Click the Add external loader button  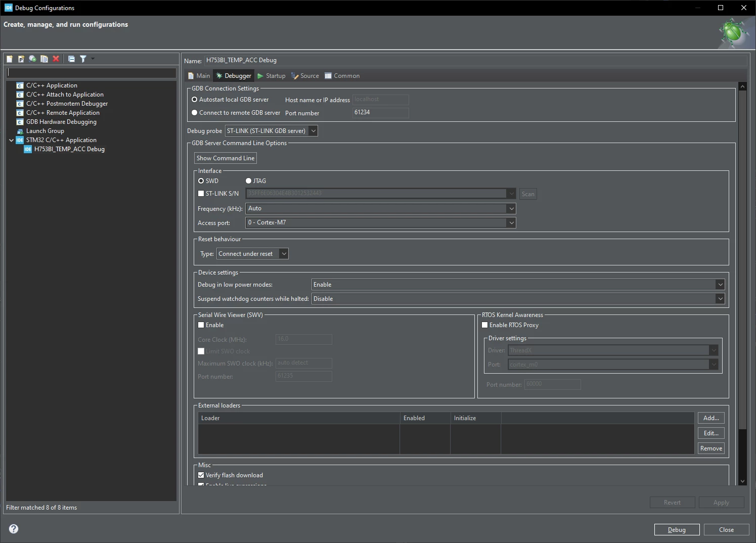coord(711,418)
